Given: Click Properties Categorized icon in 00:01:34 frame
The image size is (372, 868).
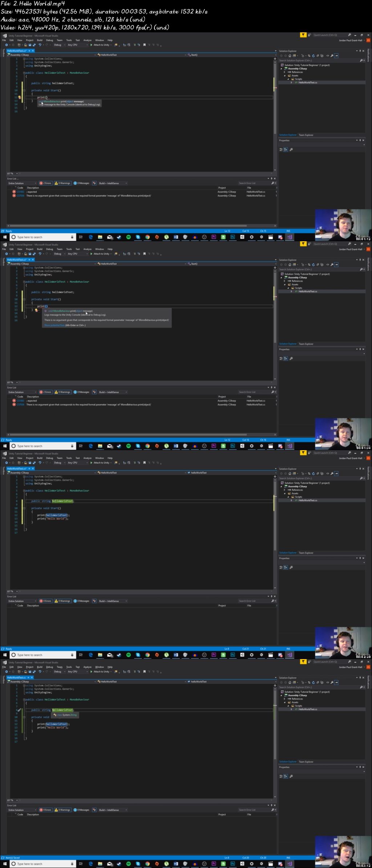Looking at the screenshot, I should (281, 358).
